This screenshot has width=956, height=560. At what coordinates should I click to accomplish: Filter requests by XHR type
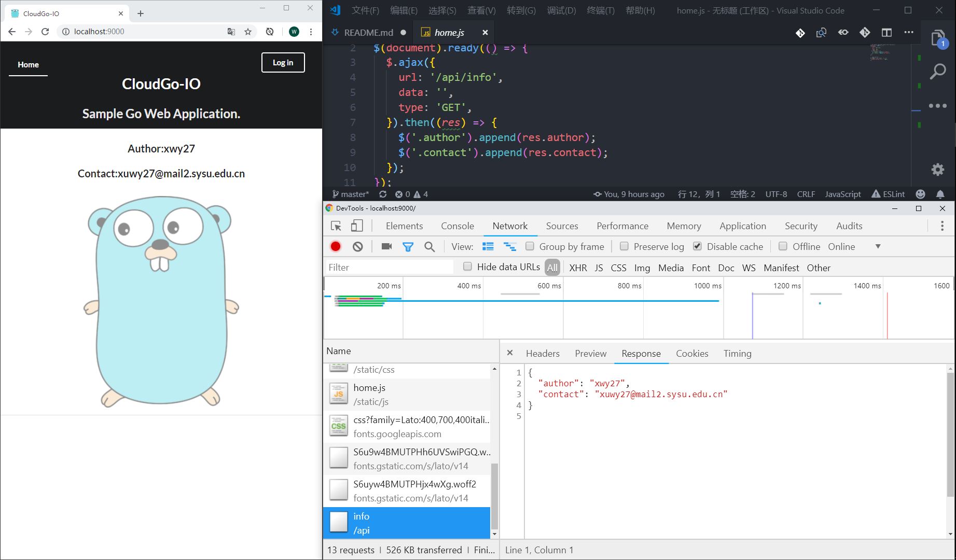pos(578,268)
